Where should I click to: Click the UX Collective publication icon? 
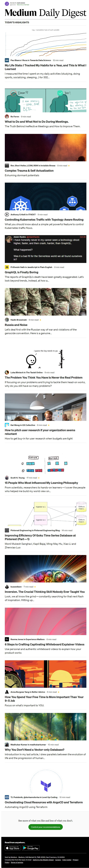tap(7, 425)
